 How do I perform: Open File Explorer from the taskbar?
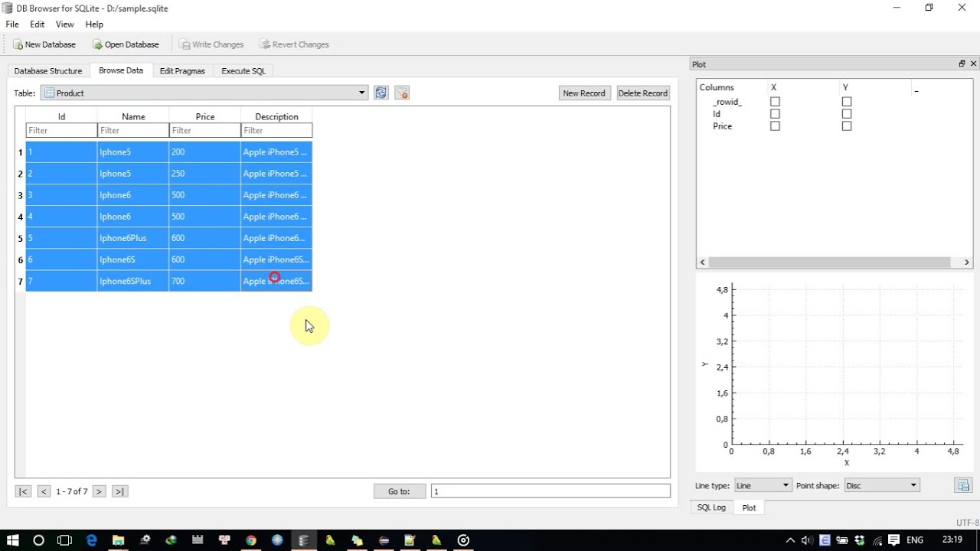point(118,540)
